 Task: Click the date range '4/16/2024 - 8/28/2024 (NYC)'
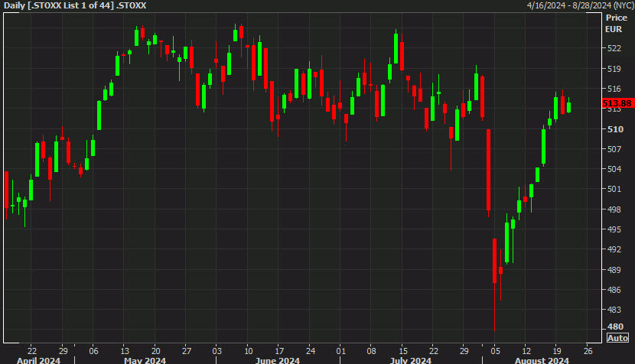pos(580,5)
